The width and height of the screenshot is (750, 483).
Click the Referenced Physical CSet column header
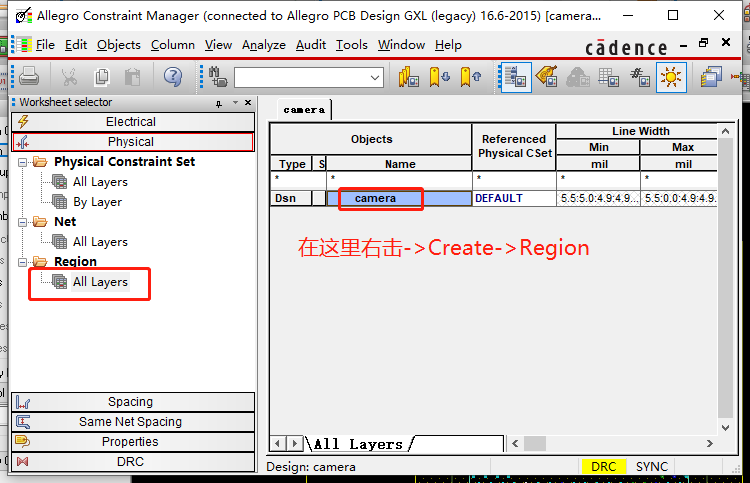coord(514,146)
